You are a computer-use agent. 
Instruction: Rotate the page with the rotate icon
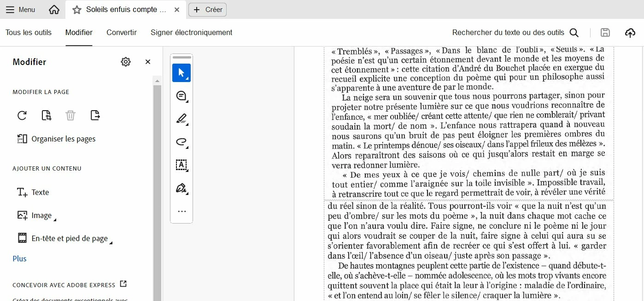pos(22,115)
